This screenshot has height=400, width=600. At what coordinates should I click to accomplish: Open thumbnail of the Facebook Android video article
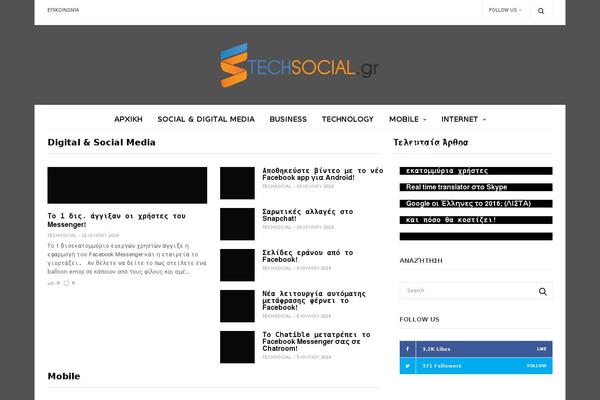coord(237,183)
